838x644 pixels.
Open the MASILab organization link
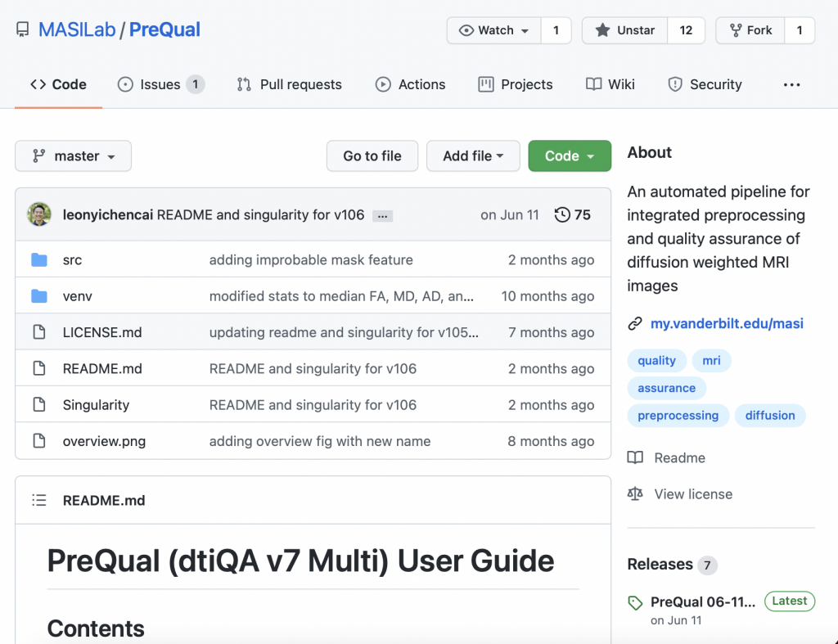pos(77,30)
